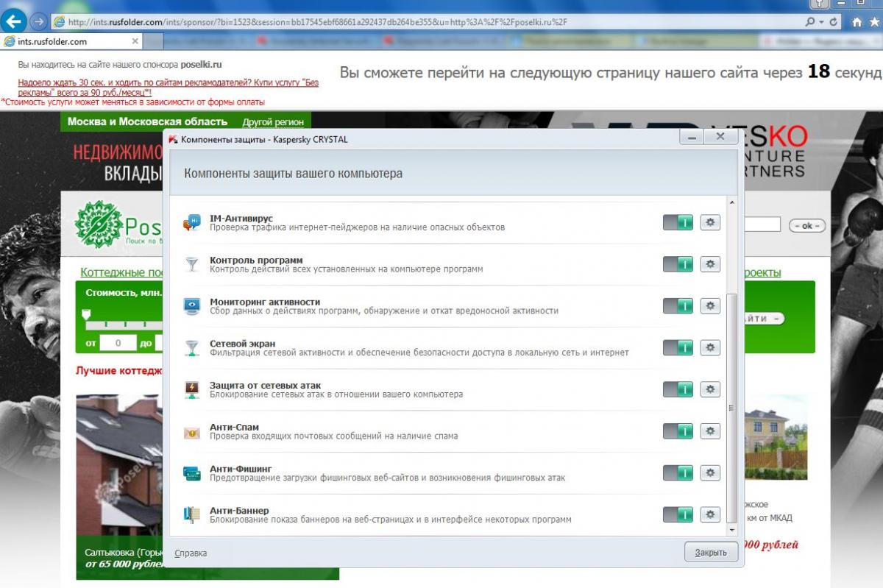Toggle the Сетевой экран switch
This screenshot has height=588, width=883.
click(678, 347)
